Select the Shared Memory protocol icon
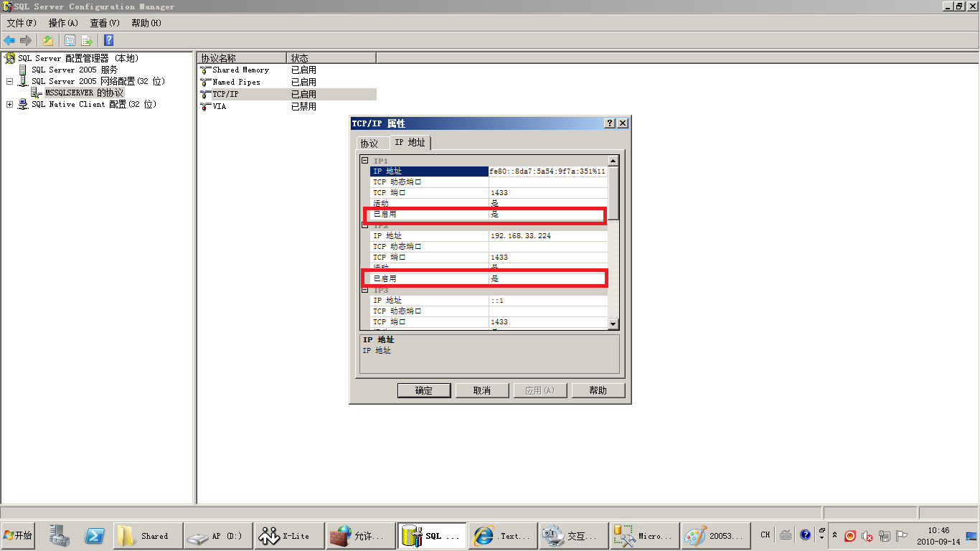This screenshot has height=551, width=980. click(206, 70)
